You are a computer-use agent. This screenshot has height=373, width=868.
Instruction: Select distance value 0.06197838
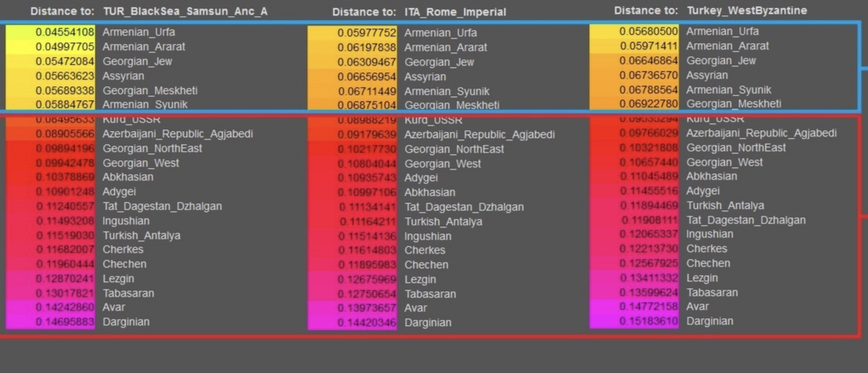(367, 48)
